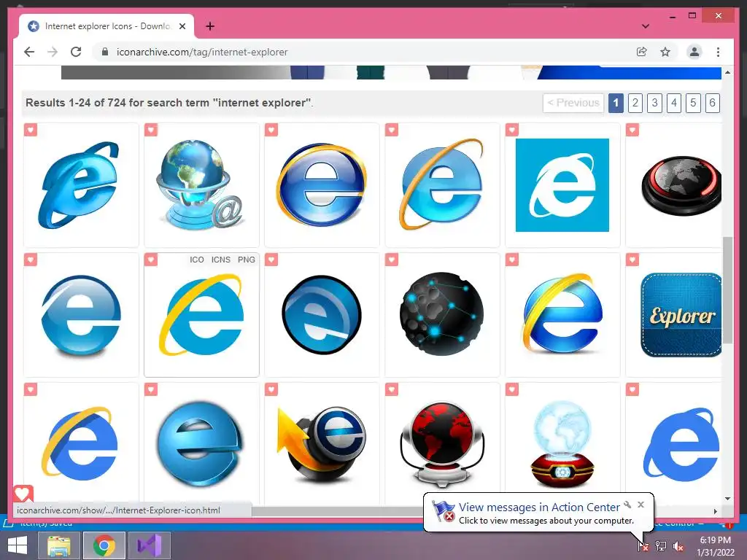Open the globe with @ symbol icon
Viewport: 747px width, 560px height.
pyautogui.click(x=201, y=185)
